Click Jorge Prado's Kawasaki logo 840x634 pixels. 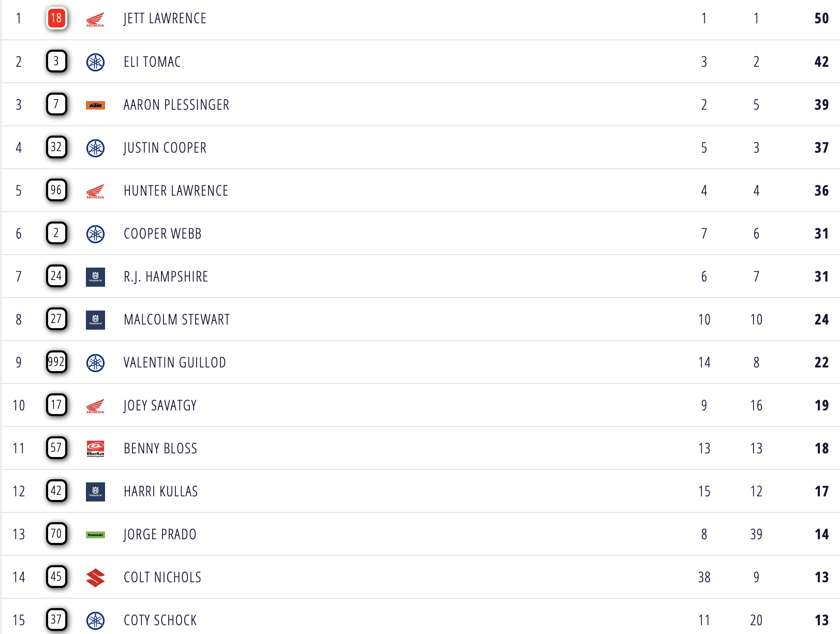click(x=95, y=535)
